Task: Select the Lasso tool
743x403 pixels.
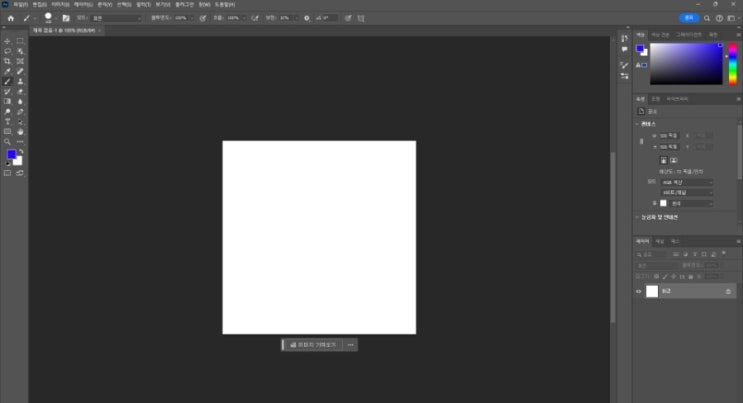Action: (x=7, y=51)
